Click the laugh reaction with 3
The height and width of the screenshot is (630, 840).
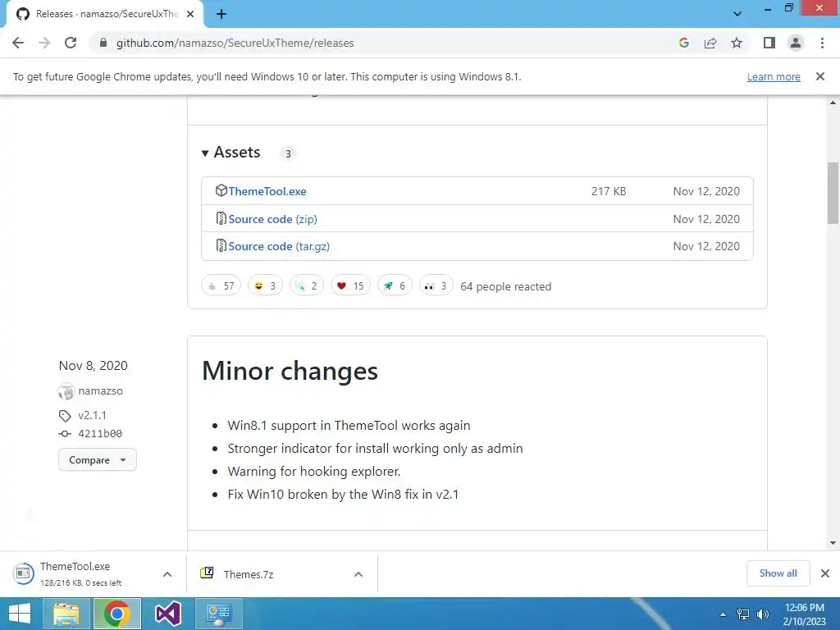(265, 285)
